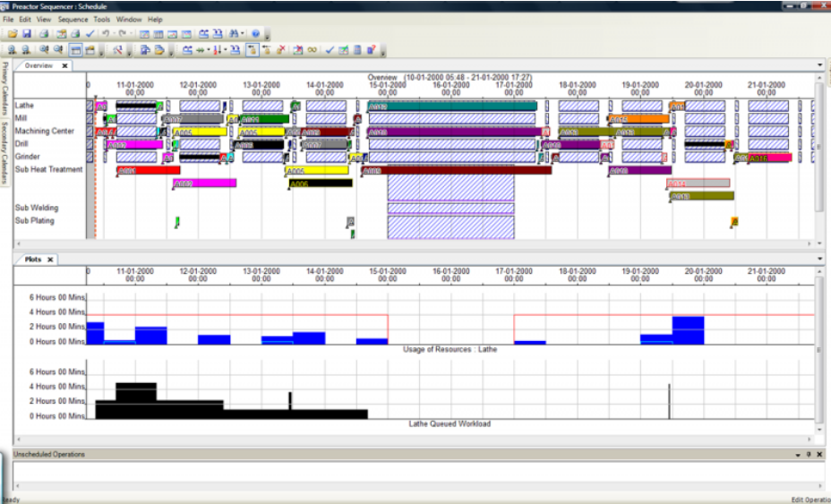Select magenta A002 bar under Sub Heat Treatment
This screenshot has height=504, width=831.
tap(204, 184)
